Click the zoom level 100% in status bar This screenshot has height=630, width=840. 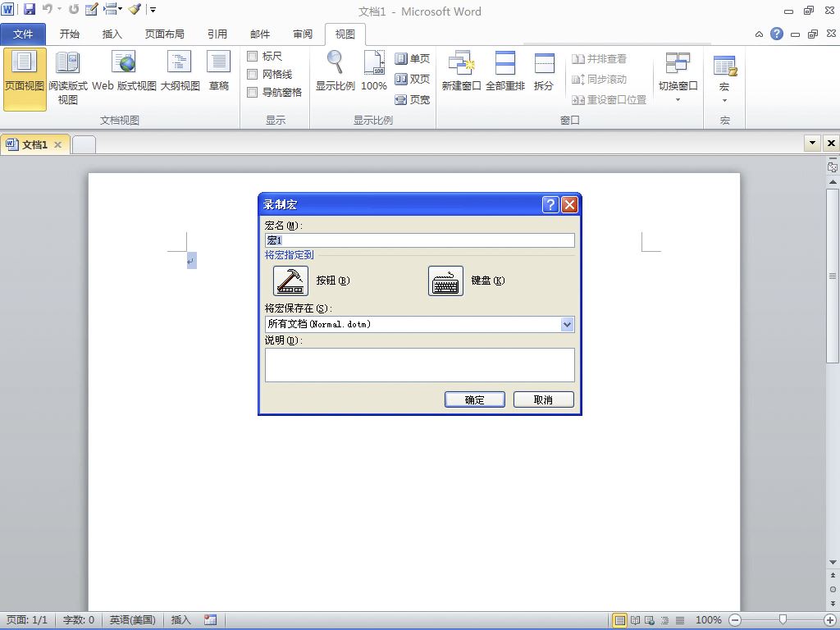708,620
